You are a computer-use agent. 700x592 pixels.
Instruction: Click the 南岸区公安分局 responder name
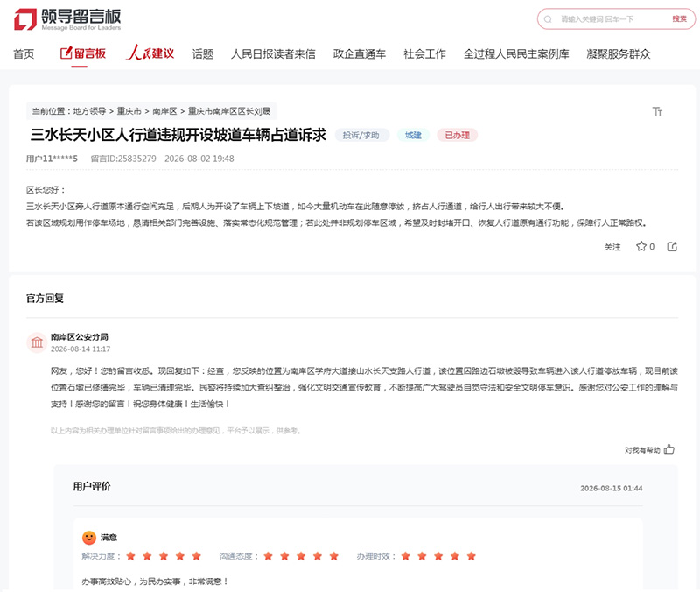point(80,337)
